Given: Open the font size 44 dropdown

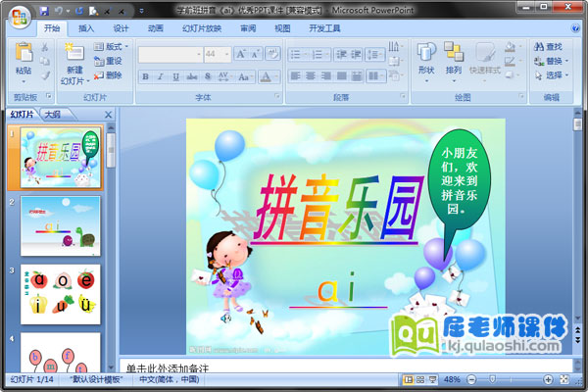Looking at the screenshot, I should (x=226, y=55).
